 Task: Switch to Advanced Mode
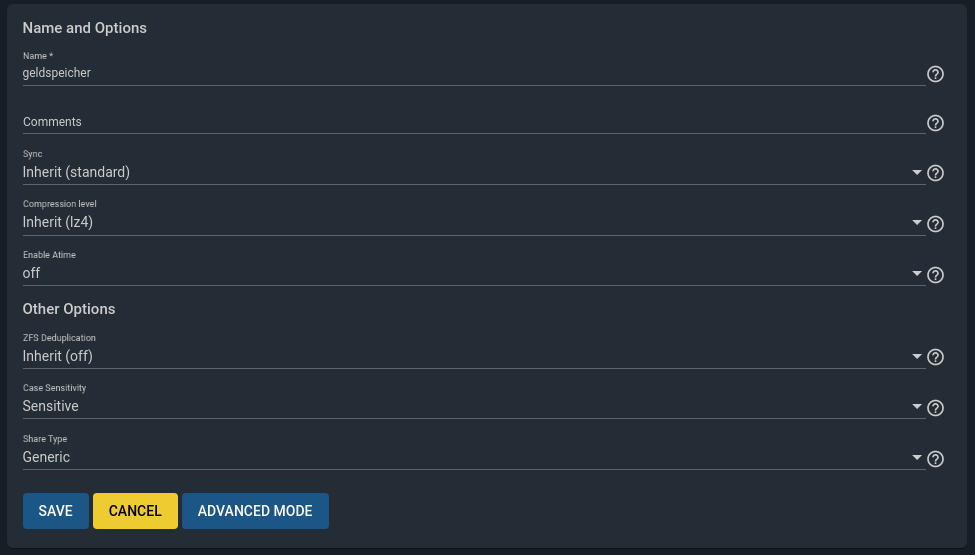(x=255, y=511)
